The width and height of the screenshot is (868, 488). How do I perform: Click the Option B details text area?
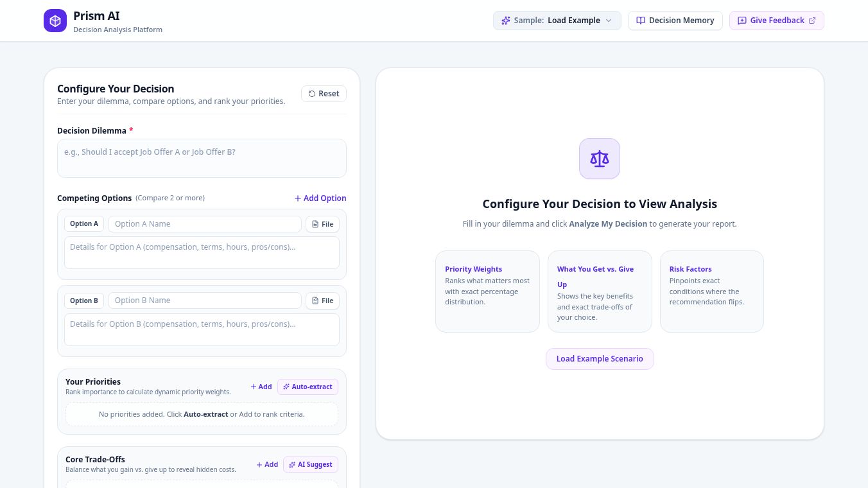click(202, 329)
